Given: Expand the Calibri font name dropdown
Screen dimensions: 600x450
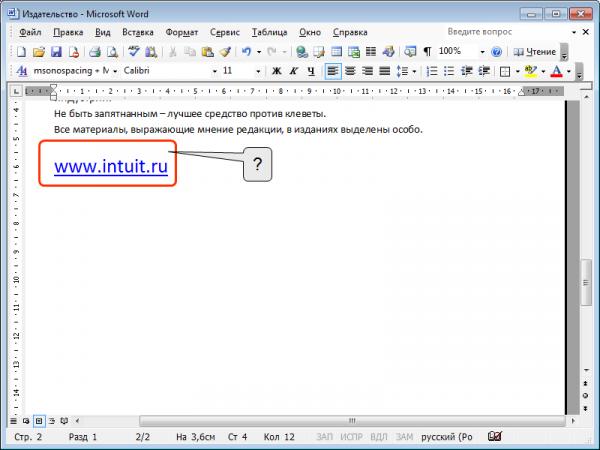Looking at the screenshot, I should pyautogui.click(x=215, y=71).
